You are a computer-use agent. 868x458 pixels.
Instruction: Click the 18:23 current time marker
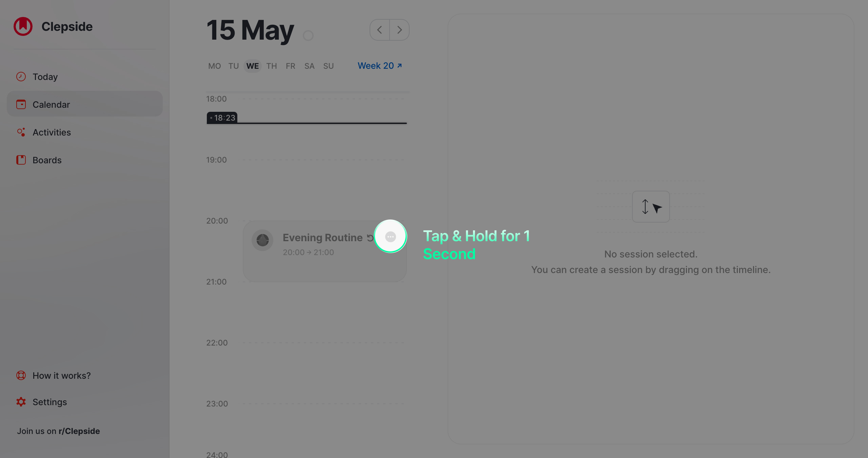[x=222, y=118]
